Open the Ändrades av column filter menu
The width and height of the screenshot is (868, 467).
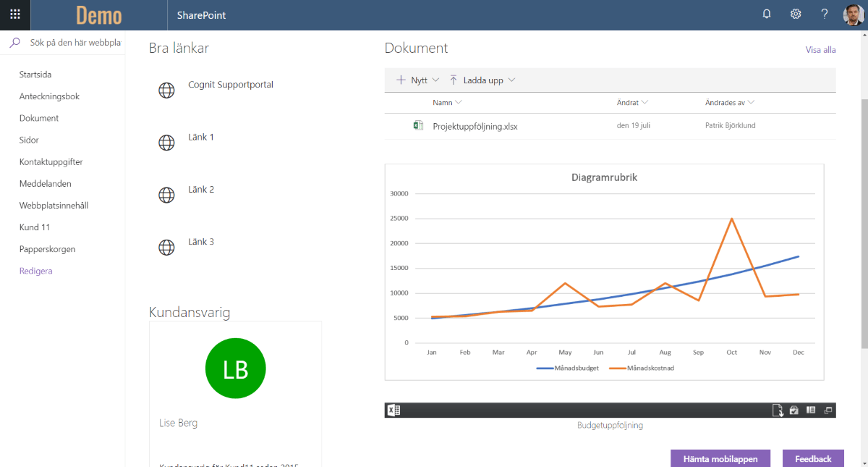tap(729, 103)
